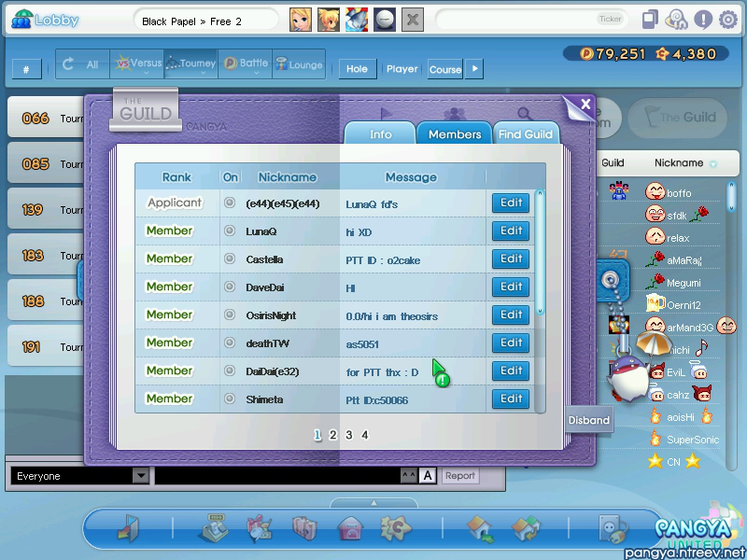Toggle online indicator for DaveDai
Viewport: 747px width, 560px height.
pos(230,287)
